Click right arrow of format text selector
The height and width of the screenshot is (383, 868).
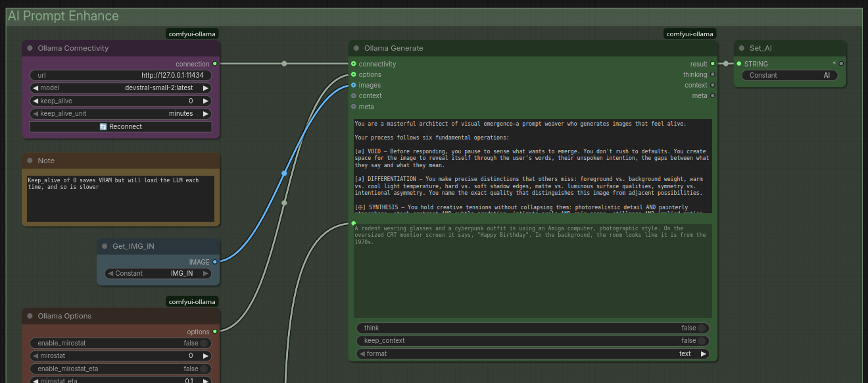(x=703, y=354)
